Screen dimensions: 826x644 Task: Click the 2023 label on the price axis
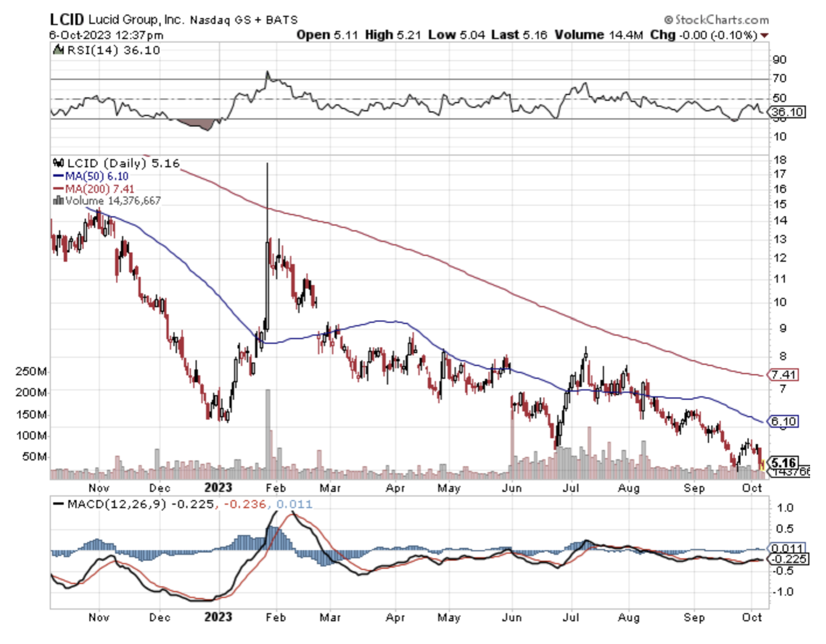point(218,488)
